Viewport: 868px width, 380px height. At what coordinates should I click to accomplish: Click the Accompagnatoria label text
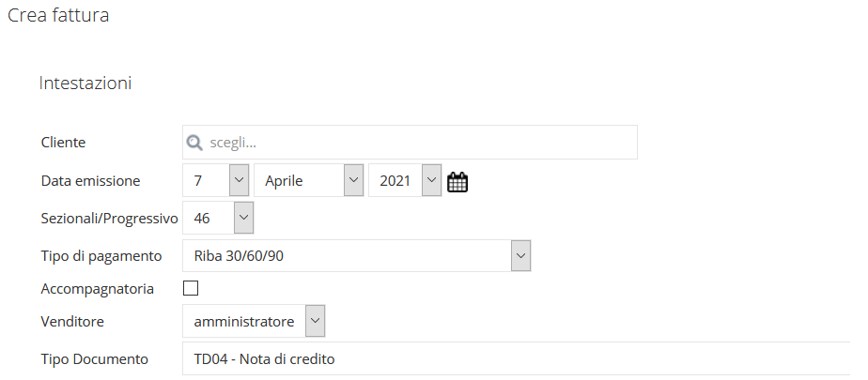98,288
